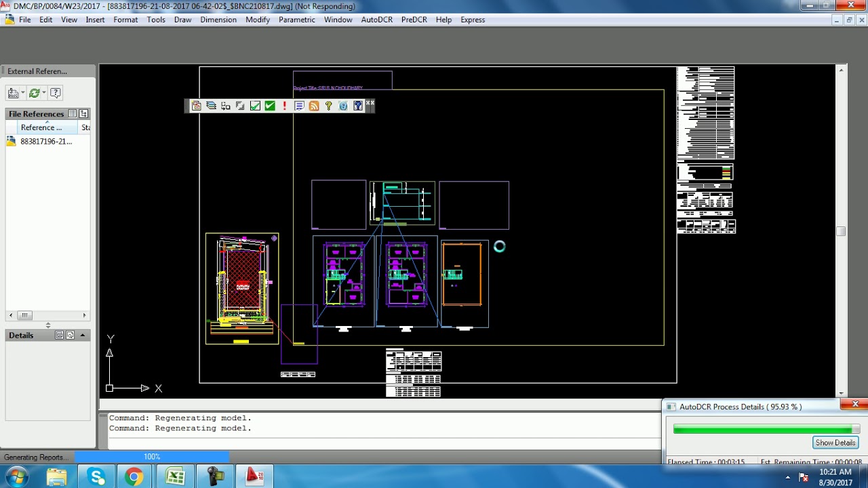The width and height of the screenshot is (868, 488).
Task: Open Excel from the taskbar
Action: tap(175, 476)
